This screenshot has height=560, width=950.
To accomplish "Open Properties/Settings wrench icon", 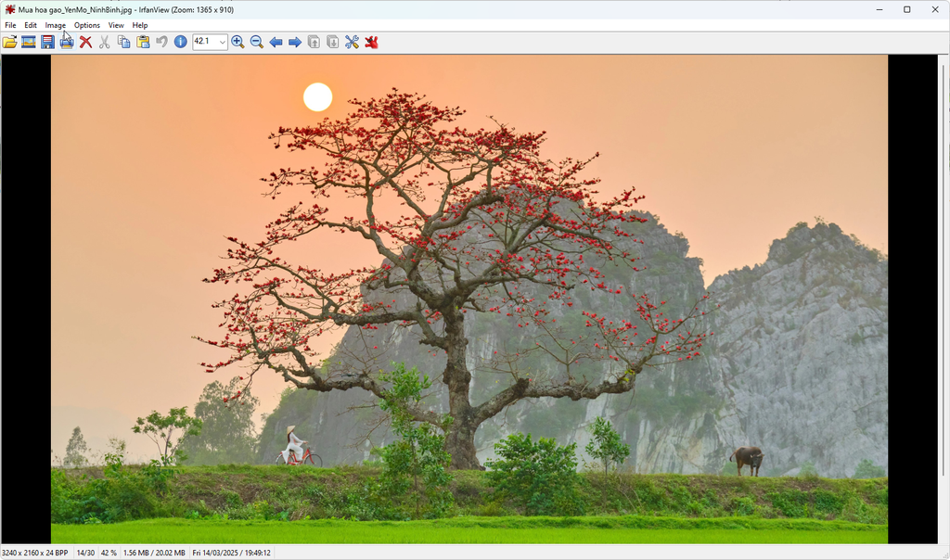I will click(352, 42).
